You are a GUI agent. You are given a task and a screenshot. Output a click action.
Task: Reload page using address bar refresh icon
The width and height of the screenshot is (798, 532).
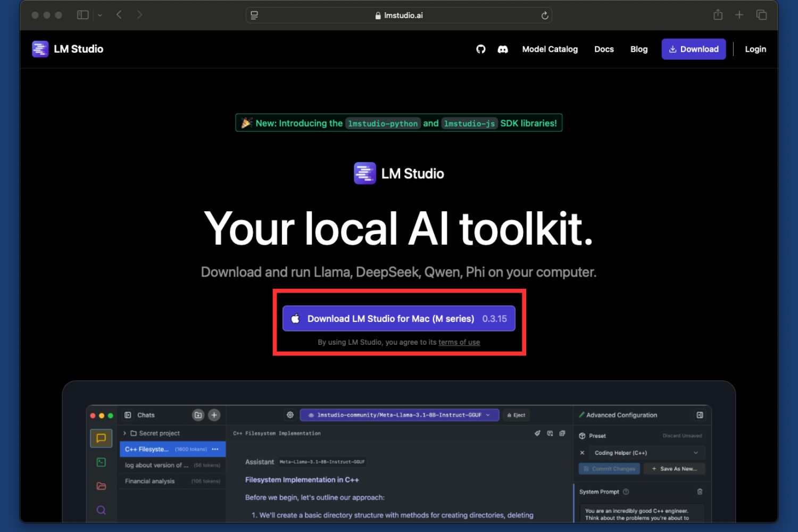(545, 15)
